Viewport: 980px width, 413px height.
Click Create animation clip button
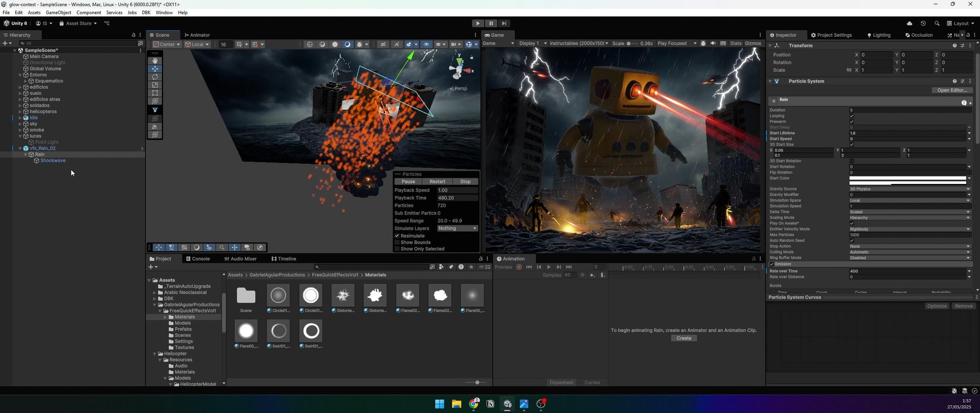click(x=684, y=338)
